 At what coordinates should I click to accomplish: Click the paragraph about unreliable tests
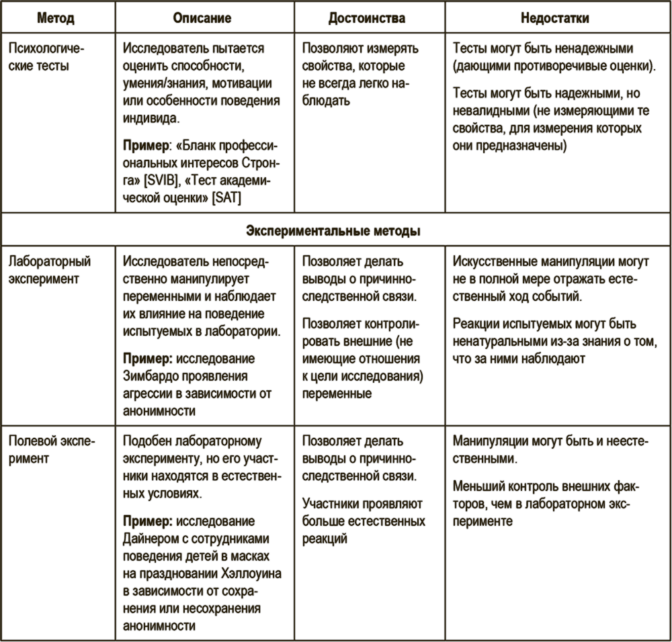[554, 57]
